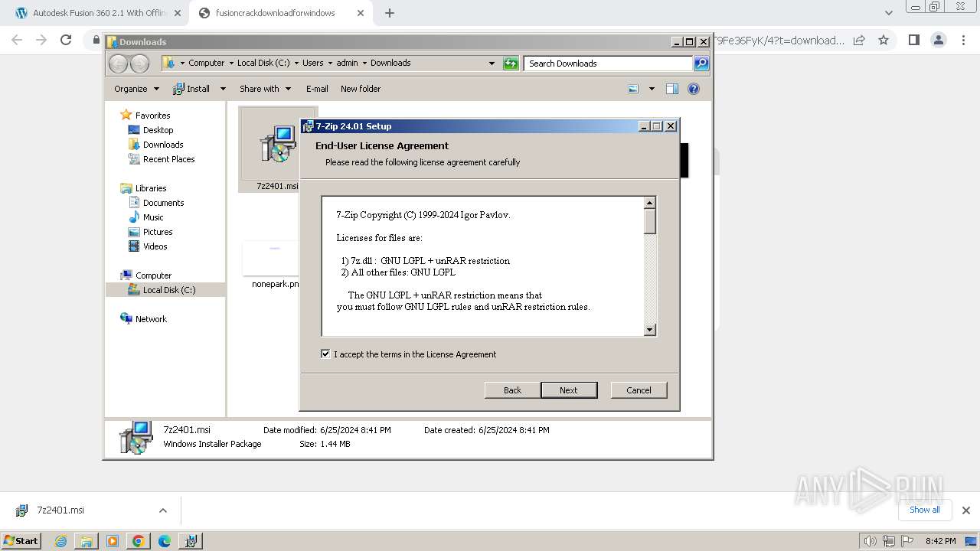Image resolution: width=980 pixels, height=551 pixels.
Task: Expand the Install dropdown arrow
Action: click(223, 89)
